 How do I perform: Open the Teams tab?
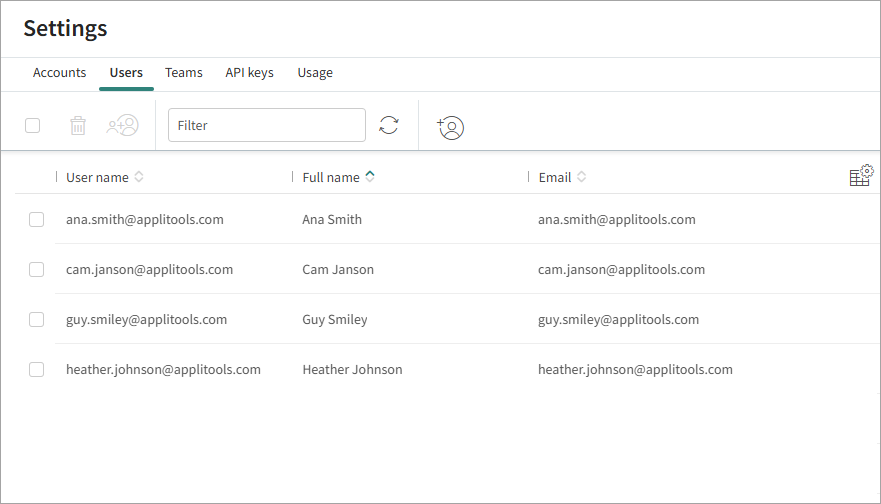point(184,73)
